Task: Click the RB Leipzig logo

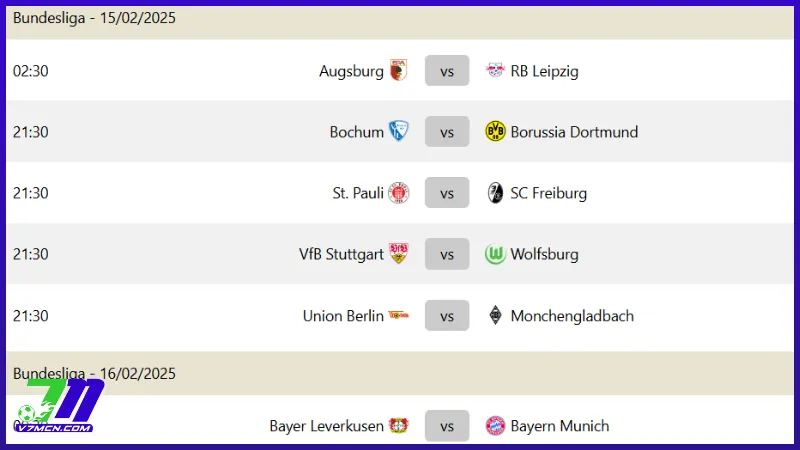Action: (495, 70)
